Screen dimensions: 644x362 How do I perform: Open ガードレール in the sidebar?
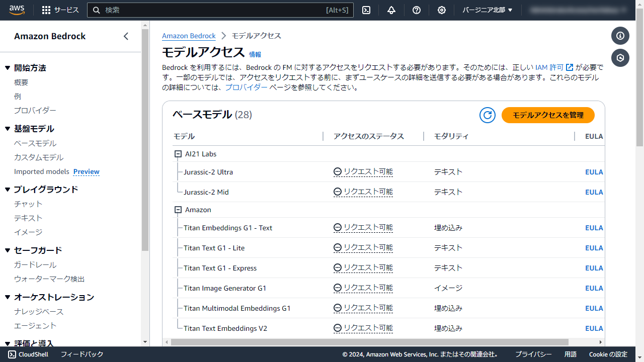(35, 264)
